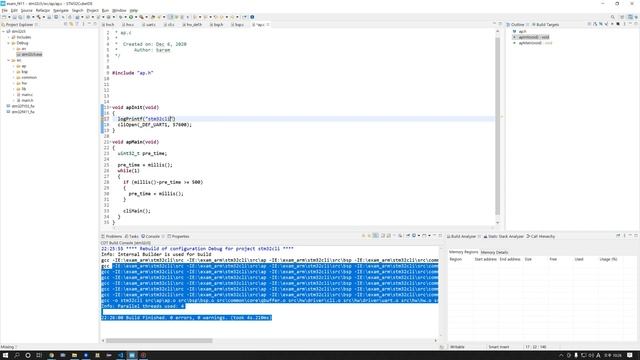Viewport: 640px width, 360px height.
Task: Open the Windows Start menu
Action: click(5, 356)
